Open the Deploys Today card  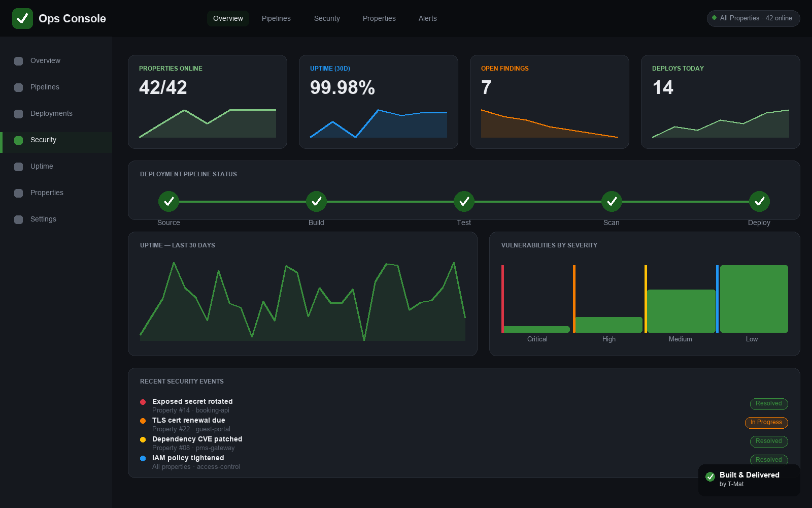tap(721, 102)
